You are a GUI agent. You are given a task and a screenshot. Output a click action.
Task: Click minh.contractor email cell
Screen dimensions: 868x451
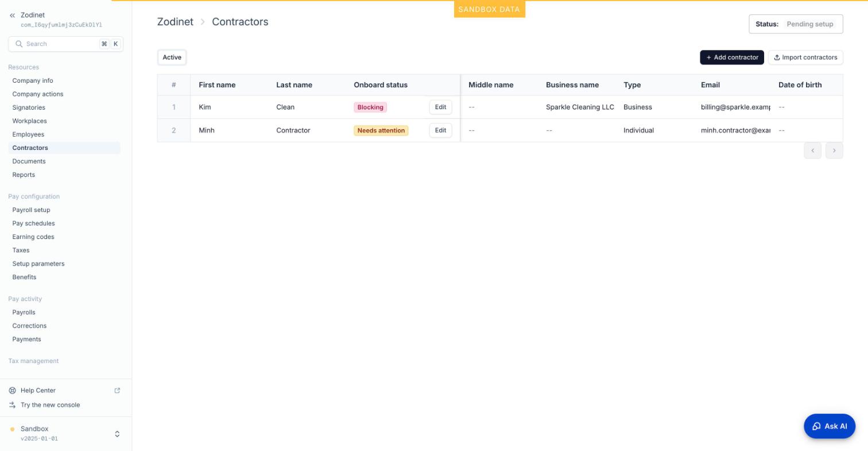tap(735, 130)
